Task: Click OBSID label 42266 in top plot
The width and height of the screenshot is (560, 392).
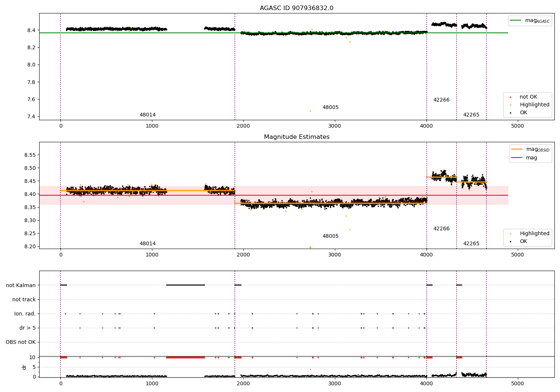Action: (441, 100)
